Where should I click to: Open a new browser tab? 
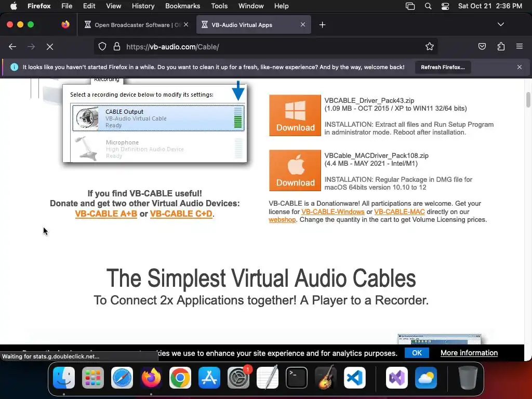tap(322, 25)
